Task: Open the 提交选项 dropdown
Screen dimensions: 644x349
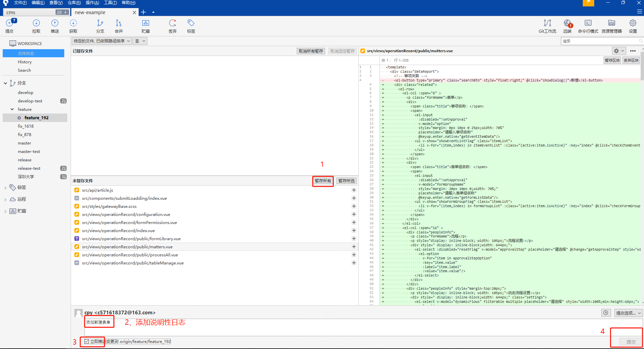Action: (628, 313)
